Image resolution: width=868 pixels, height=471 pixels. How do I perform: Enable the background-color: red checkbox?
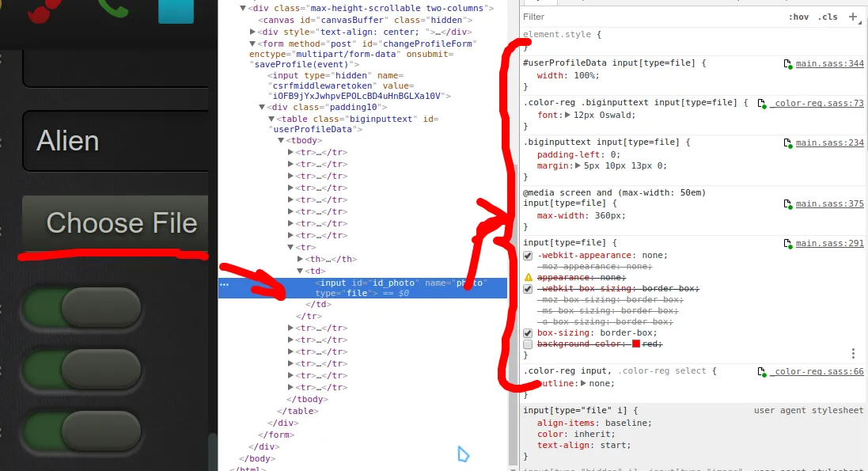coord(528,344)
